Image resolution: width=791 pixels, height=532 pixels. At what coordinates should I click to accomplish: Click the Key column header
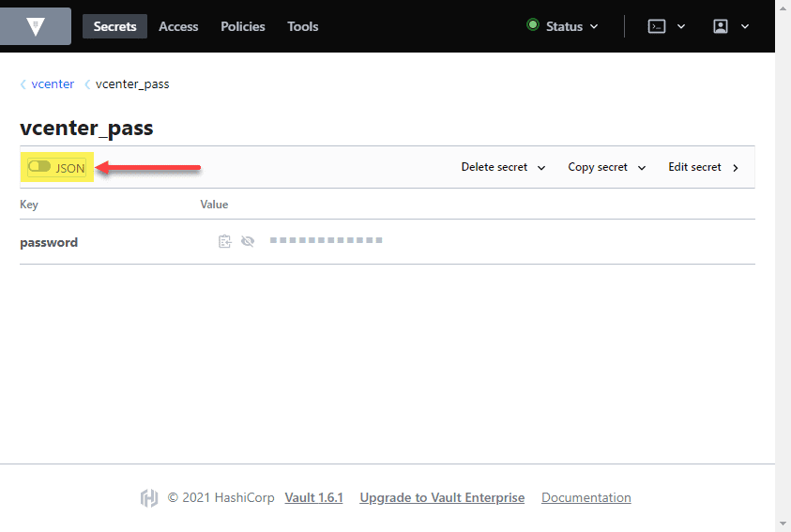pyautogui.click(x=29, y=205)
